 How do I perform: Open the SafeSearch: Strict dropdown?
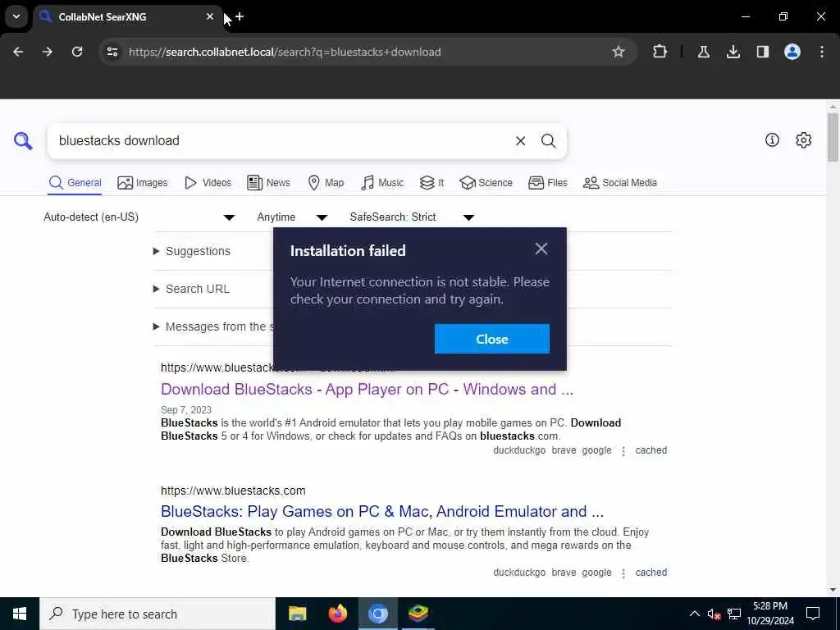point(412,217)
